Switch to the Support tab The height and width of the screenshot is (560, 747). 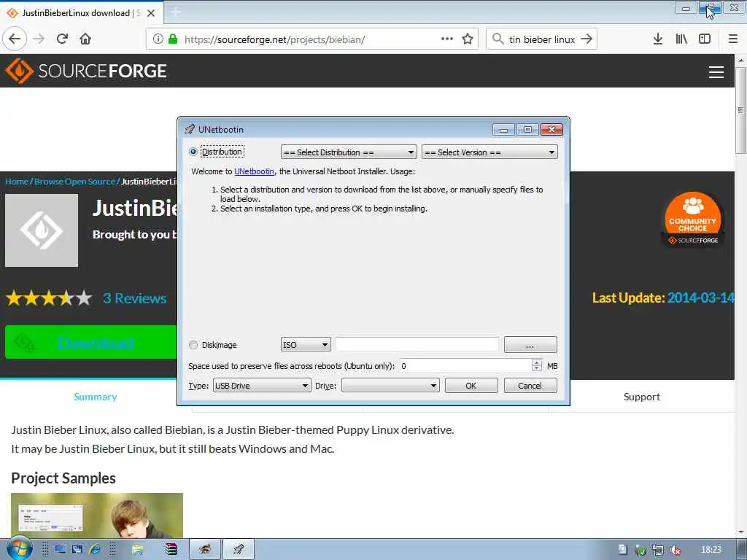(x=642, y=397)
